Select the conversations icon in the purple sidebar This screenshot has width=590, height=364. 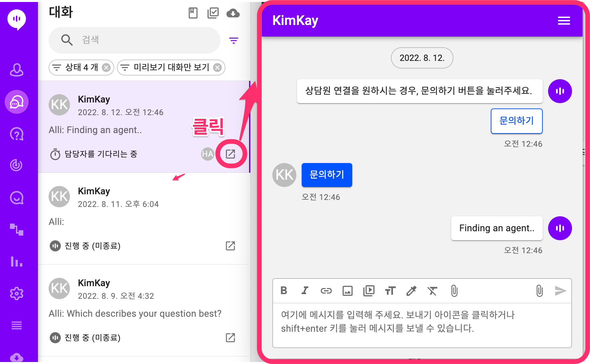tap(17, 102)
